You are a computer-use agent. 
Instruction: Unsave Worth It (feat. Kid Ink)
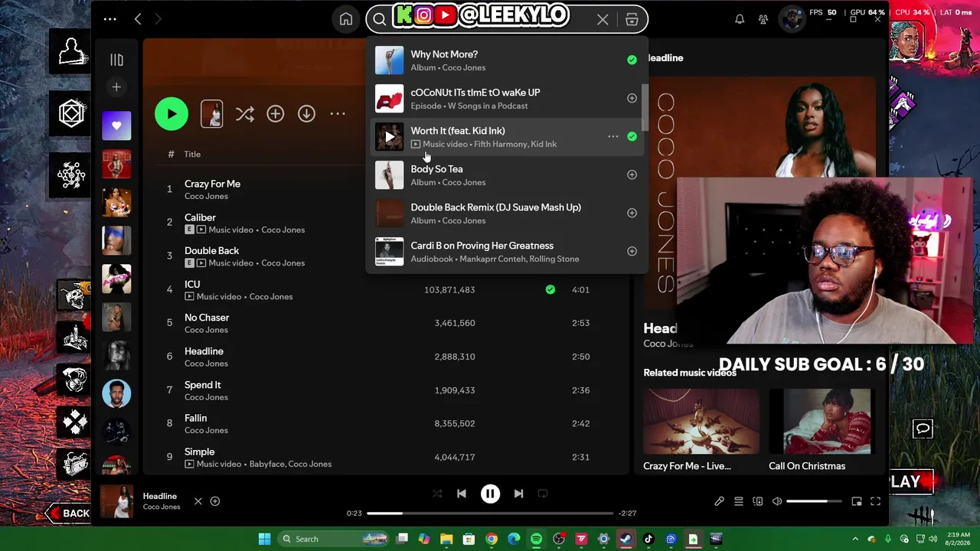coord(632,136)
